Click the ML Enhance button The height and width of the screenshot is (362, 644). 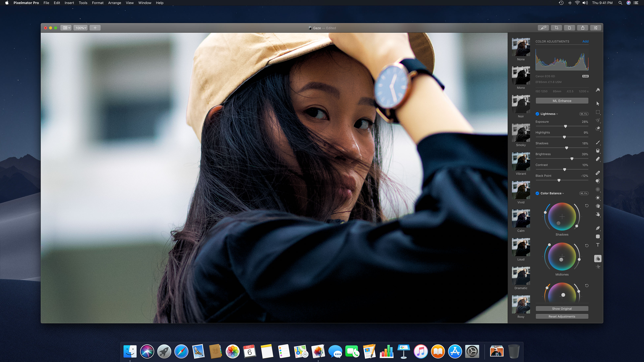(562, 101)
